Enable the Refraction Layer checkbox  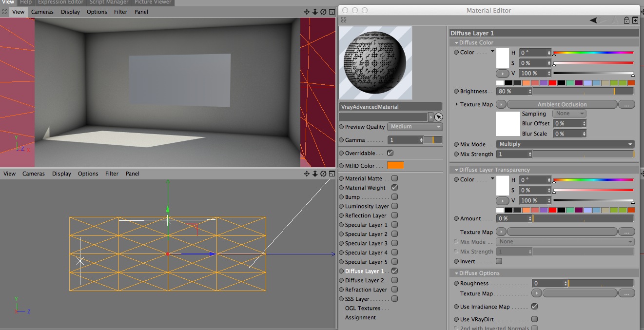coord(394,290)
